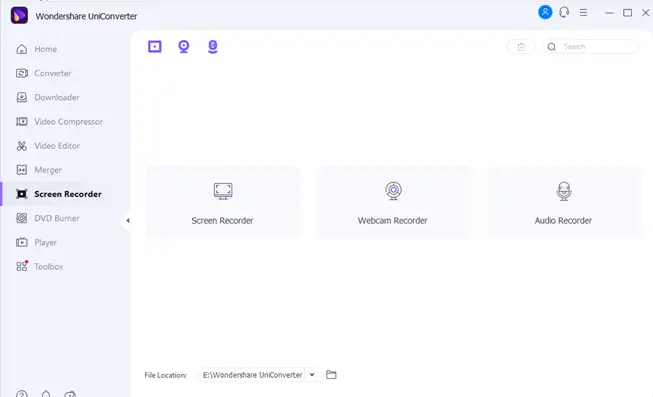Open the user account profile icon
The image size is (653, 397).
click(545, 12)
